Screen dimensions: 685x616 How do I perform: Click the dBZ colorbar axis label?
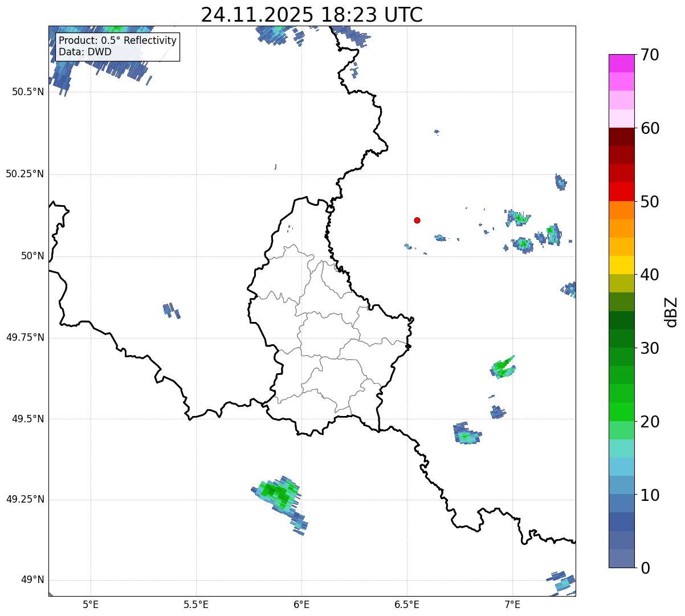[671, 311]
